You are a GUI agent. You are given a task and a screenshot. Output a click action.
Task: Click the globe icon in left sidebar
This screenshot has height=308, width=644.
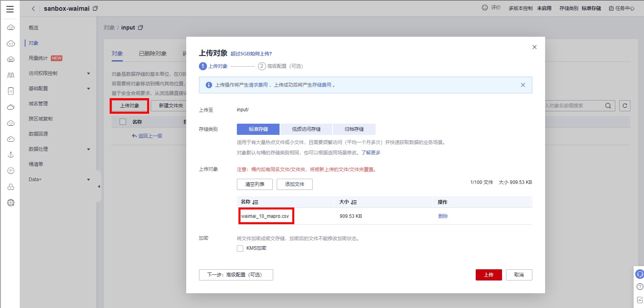coord(11,203)
